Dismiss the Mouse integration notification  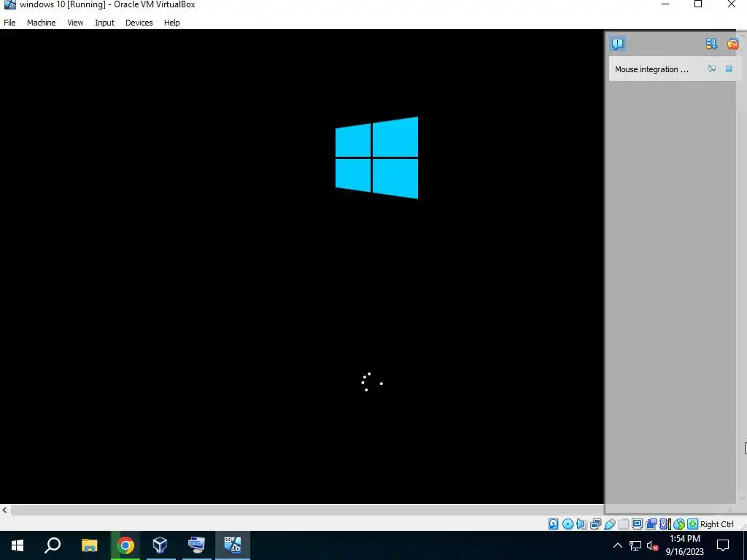(x=729, y=69)
